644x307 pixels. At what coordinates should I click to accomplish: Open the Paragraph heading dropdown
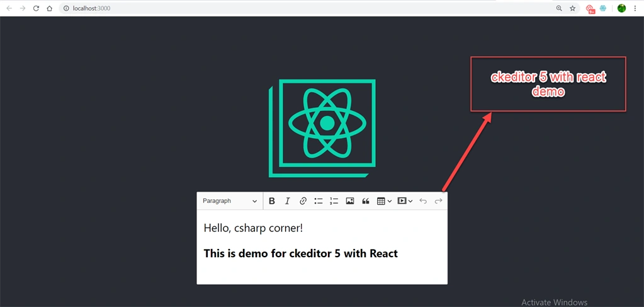coord(230,201)
